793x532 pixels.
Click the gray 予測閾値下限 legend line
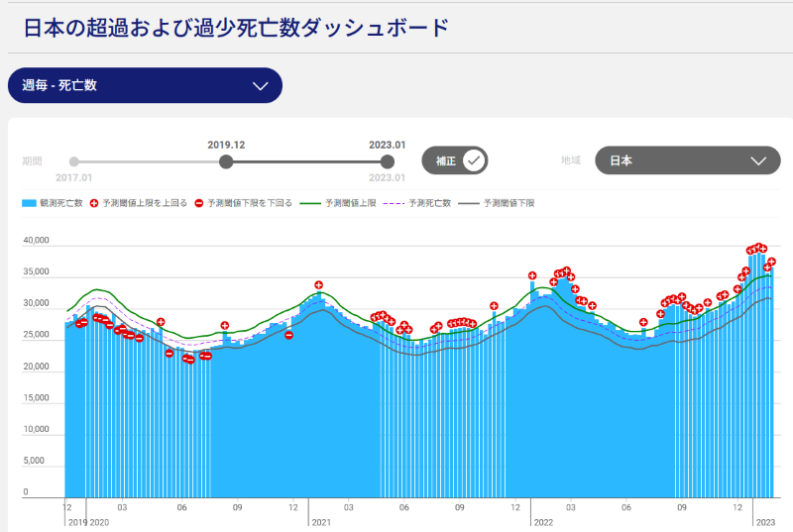(x=469, y=203)
